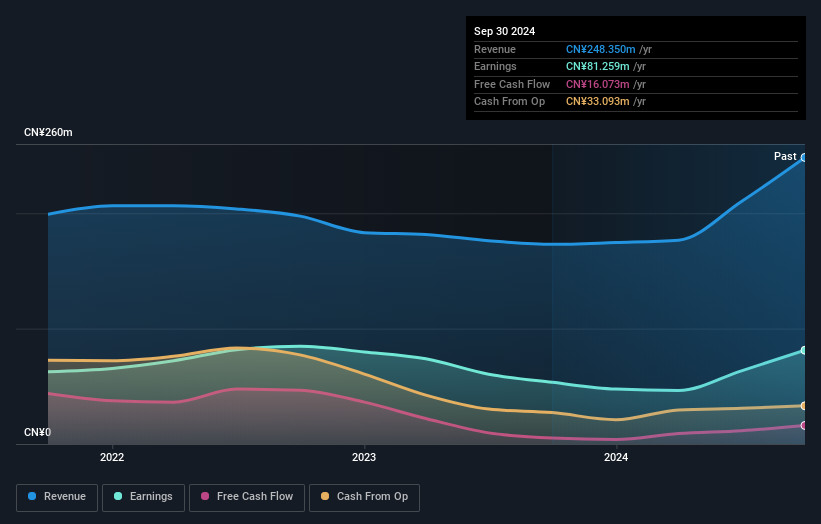Click the CN¥260m y-axis label
821x524 pixels.
48,132
